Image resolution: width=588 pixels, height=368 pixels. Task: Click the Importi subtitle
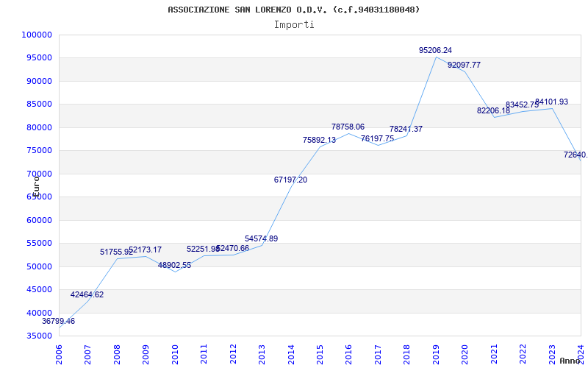294,25
